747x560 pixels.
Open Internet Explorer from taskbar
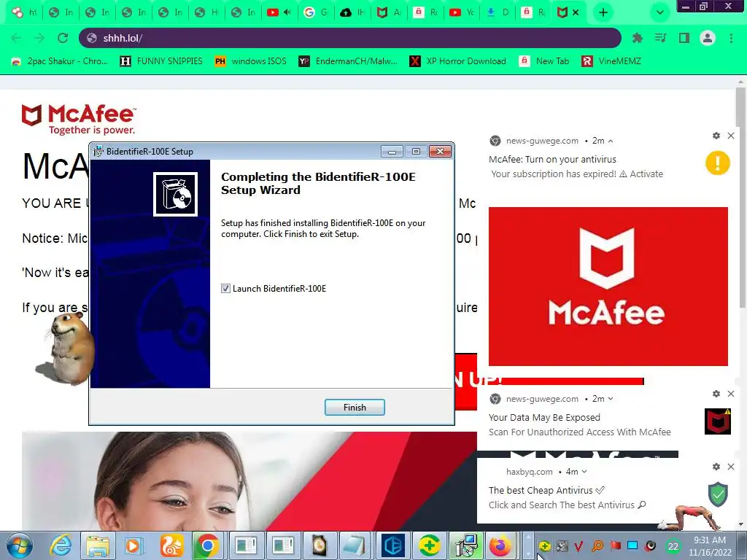61,546
